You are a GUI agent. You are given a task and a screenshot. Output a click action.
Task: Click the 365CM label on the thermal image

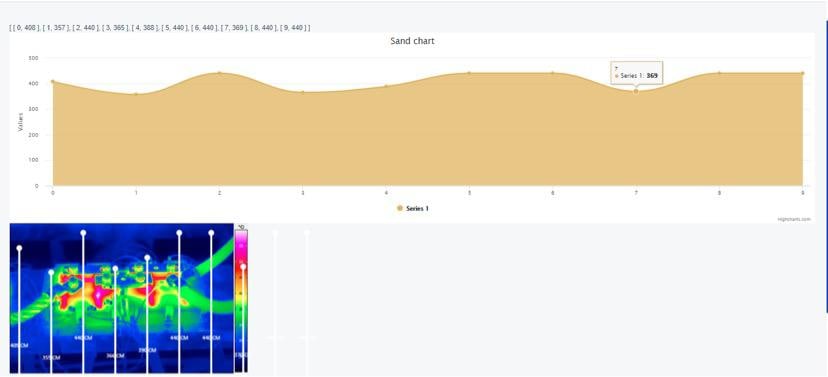click(115, 356)
